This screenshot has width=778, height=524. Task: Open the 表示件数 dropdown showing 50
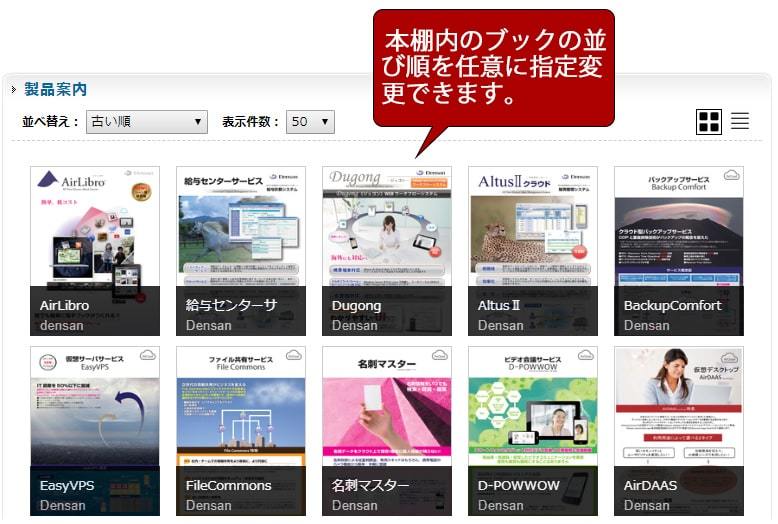[x=310, y=122]
